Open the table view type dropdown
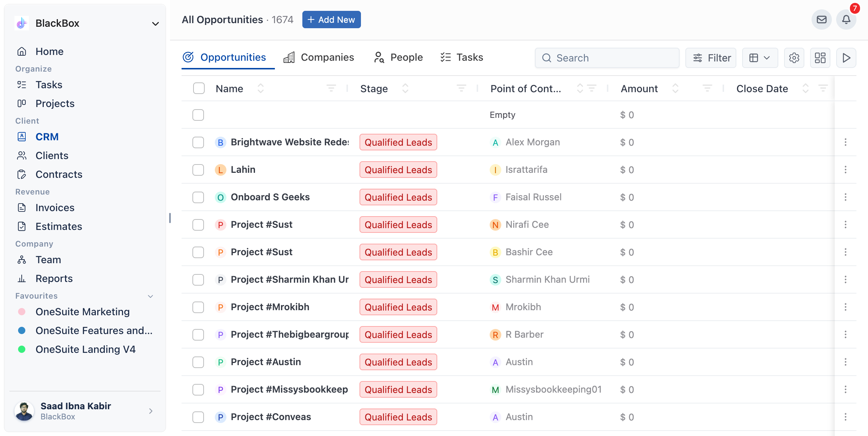868x436 pixels. point(760,58)
